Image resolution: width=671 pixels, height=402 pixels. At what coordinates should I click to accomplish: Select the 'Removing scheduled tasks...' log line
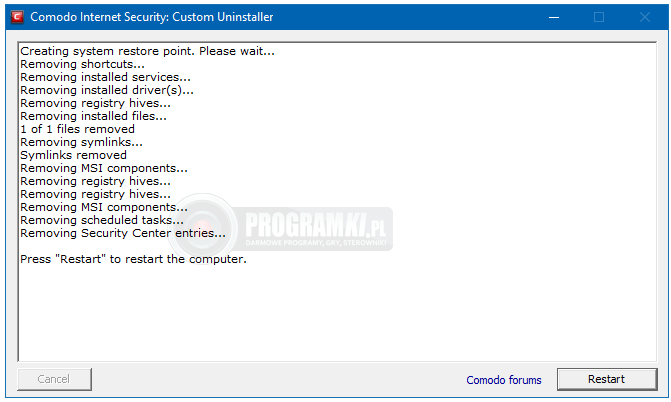tap(102, 220)
